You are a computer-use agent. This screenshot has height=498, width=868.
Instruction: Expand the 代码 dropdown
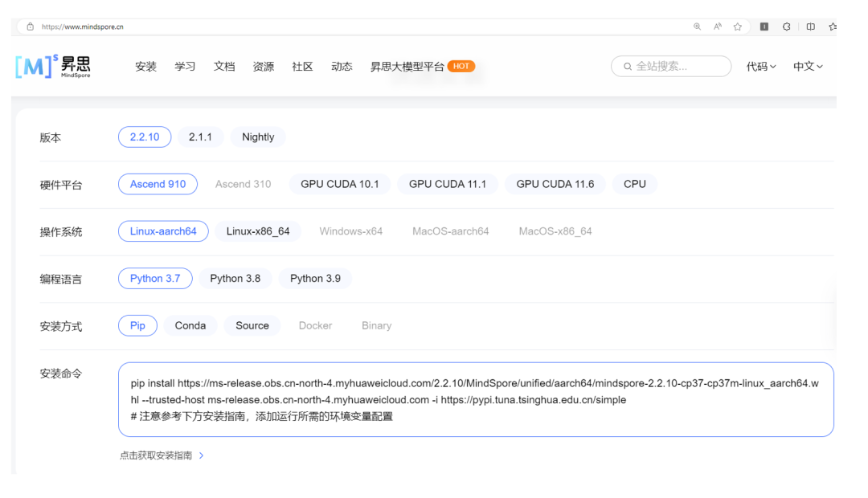[x=760, y=67]
